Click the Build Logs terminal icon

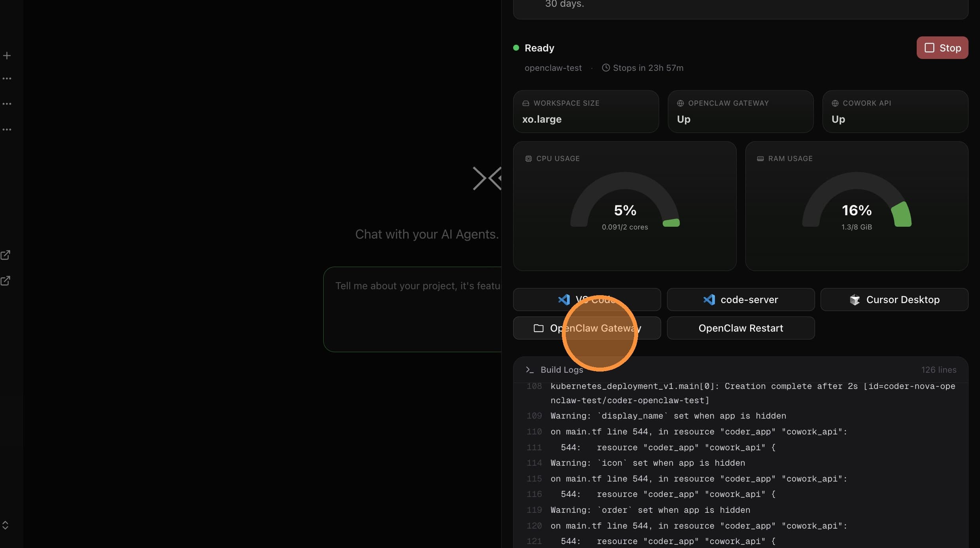(x=530, y=370)
